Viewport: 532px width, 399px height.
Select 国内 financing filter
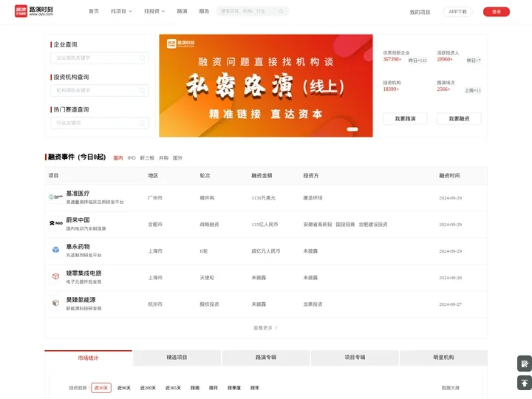click(x=118, y=158)
